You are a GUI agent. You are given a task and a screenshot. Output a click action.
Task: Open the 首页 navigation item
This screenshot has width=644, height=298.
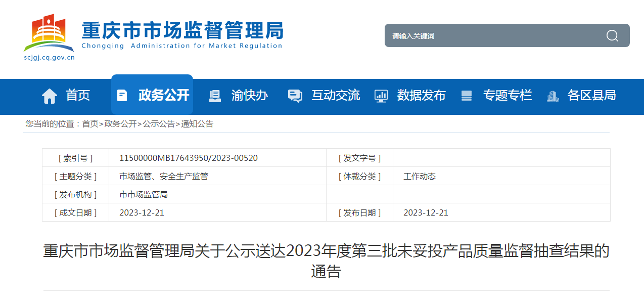point(78,95)
